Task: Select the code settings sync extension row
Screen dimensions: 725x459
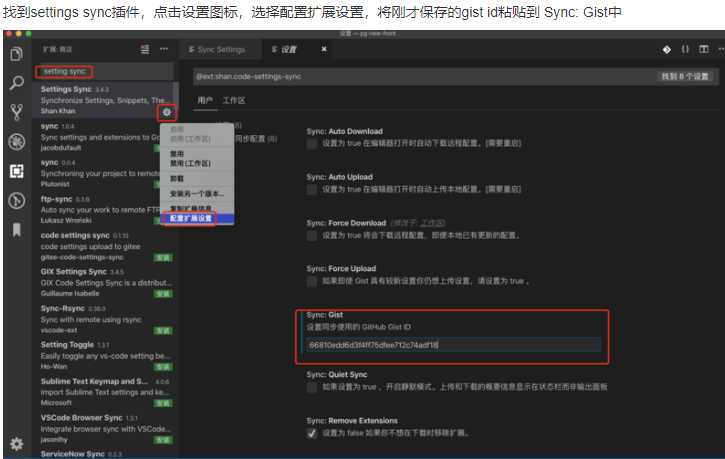Action: (x=104, y=246)
